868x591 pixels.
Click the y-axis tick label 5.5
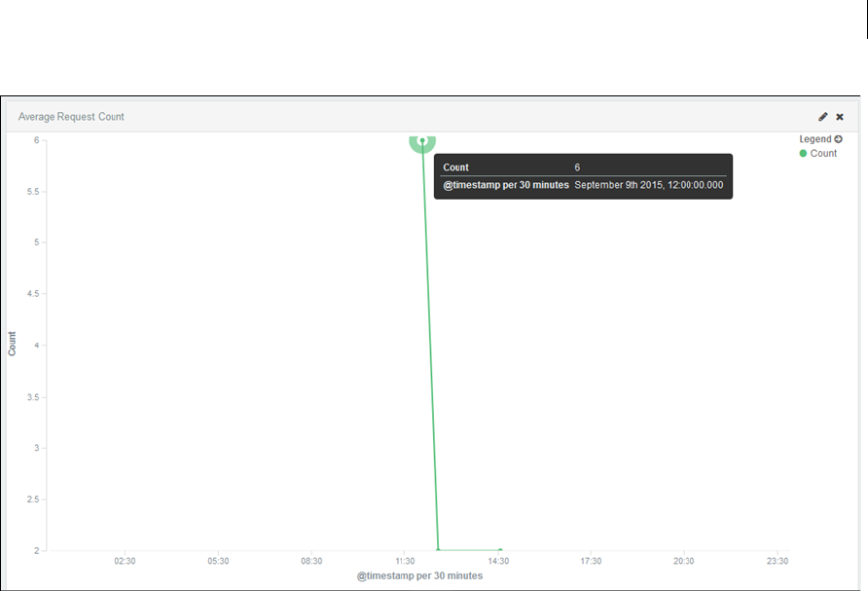click(33, 192)
